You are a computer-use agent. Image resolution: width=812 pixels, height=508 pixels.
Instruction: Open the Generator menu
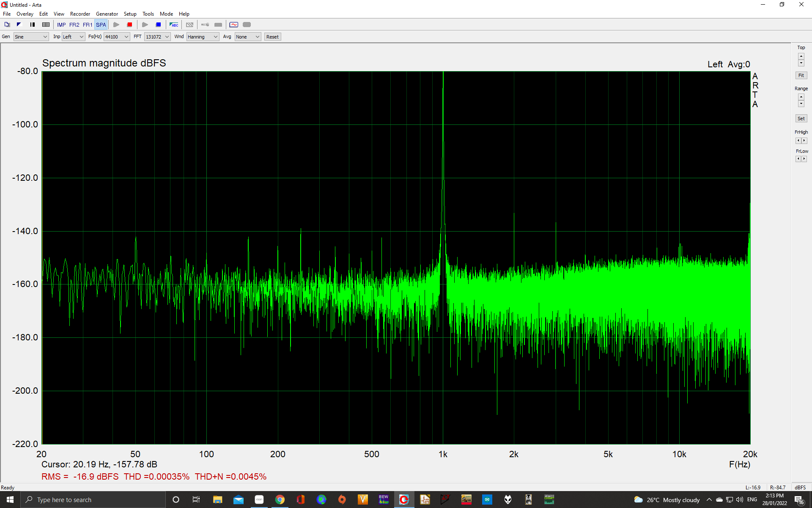[107, 14]
